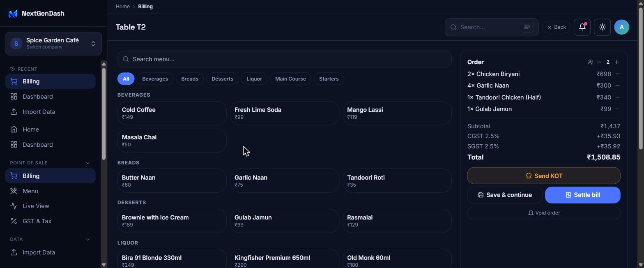Add Gulab Jamun from the Desserts section
This screenshot has width=644, height=268.
pos(284,221)
